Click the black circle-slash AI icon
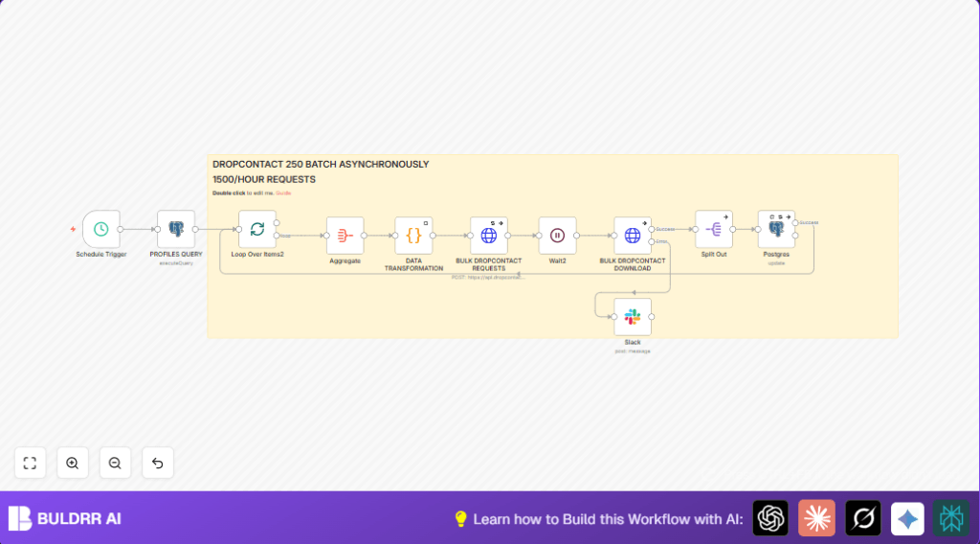980x544 pixels. pyautogui.click(x=863, y=518)
